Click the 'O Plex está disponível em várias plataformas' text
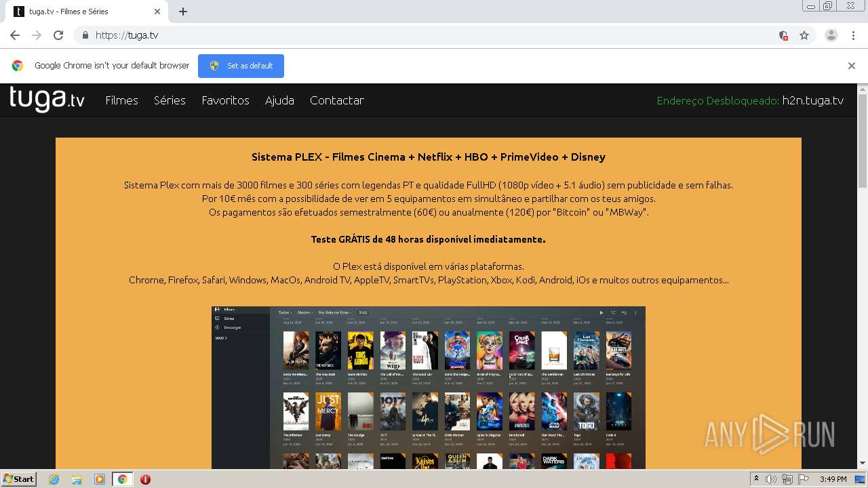The height and width of the screenshot is (488, 868). [429, 266]
